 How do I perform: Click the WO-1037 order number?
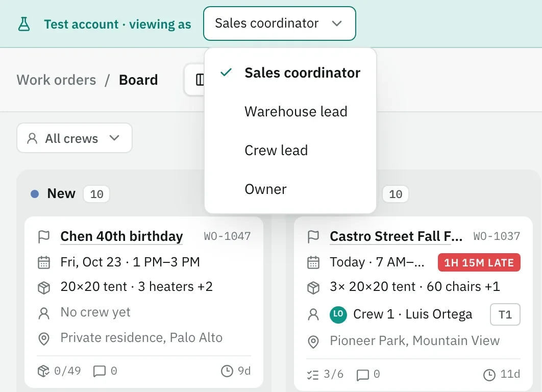[x=497, y=236]
